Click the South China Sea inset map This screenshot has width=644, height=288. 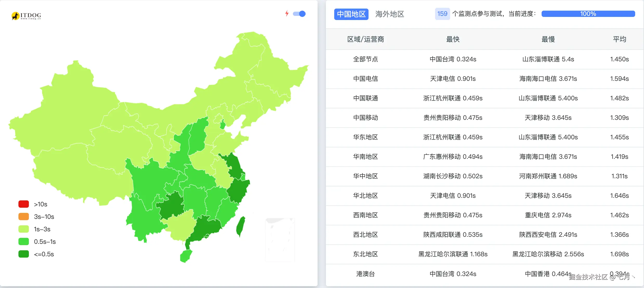(x=280, y=239)
